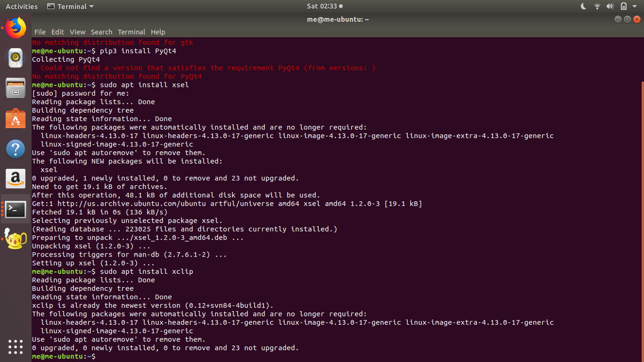
Task: Select the Terminal icon in dock
Action: tap(16, 209)
